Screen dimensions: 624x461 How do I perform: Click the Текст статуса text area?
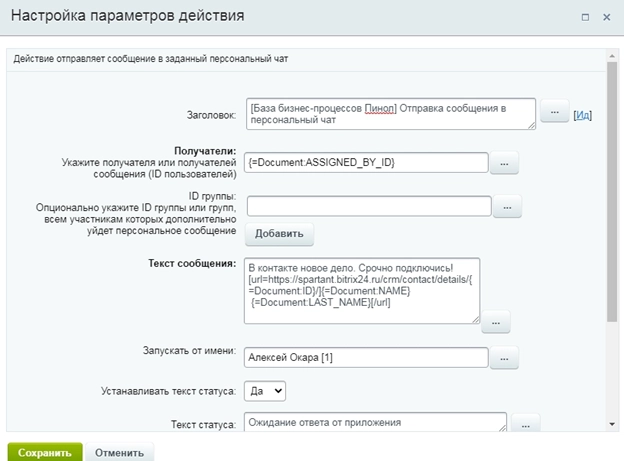375,422
